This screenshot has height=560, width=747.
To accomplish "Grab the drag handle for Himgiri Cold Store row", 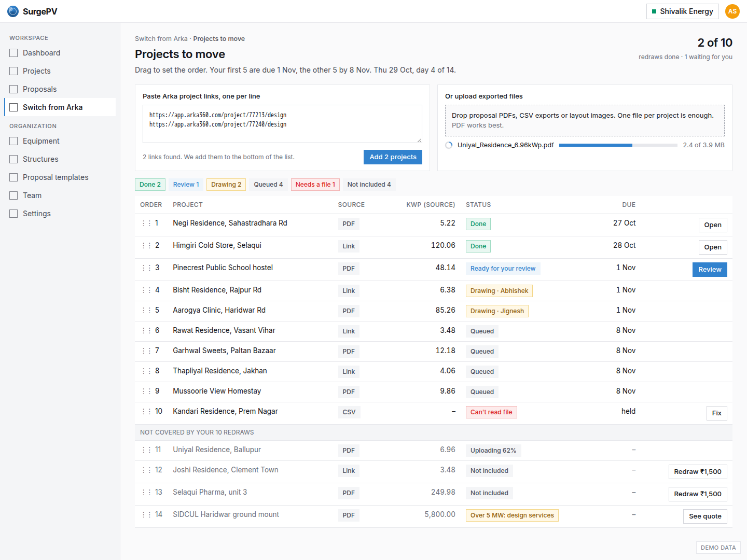I will coord(146,245).
